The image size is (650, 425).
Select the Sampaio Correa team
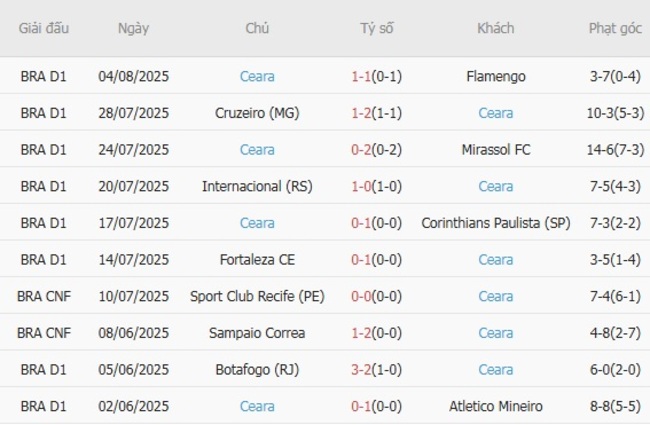point(257,333)
